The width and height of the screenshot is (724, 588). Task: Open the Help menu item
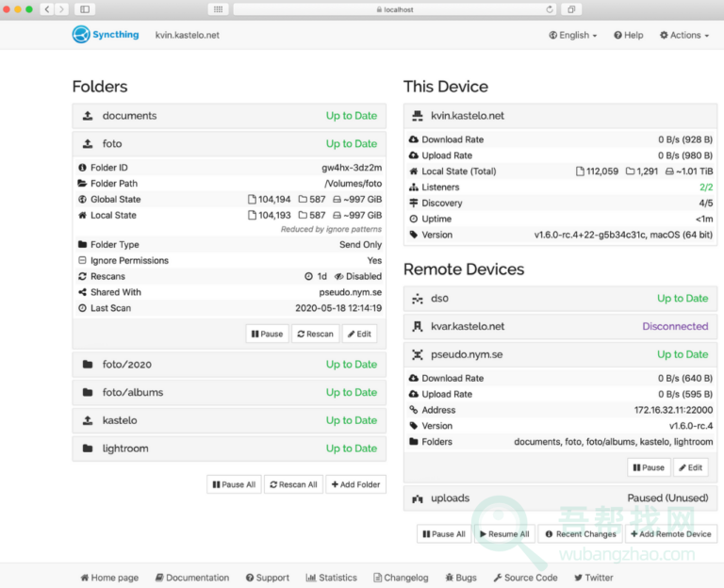click(x=628, y=35)
